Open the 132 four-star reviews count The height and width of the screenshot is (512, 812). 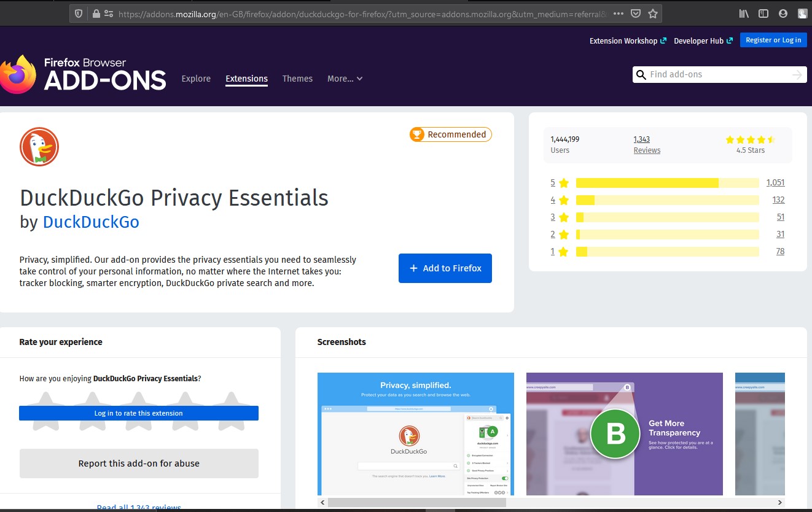tap(778, 200)
